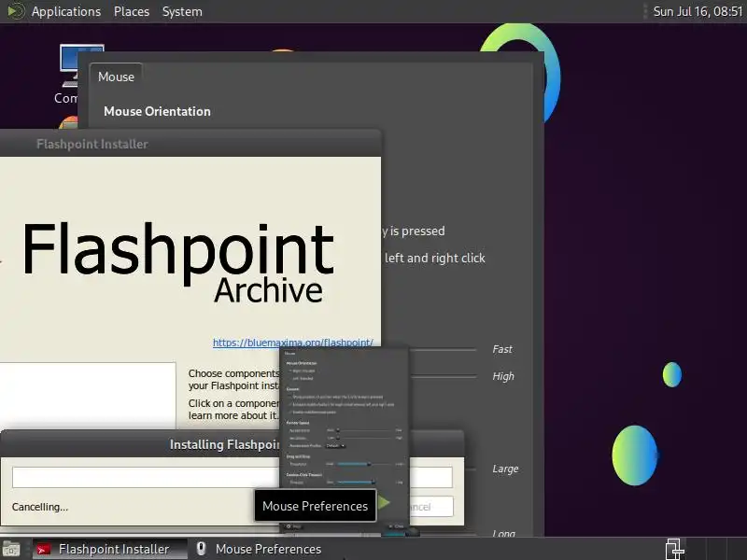Open the bluemaxima.org/flashpoint link
This screenshot has height=560, width=747.
click(292, 343)
